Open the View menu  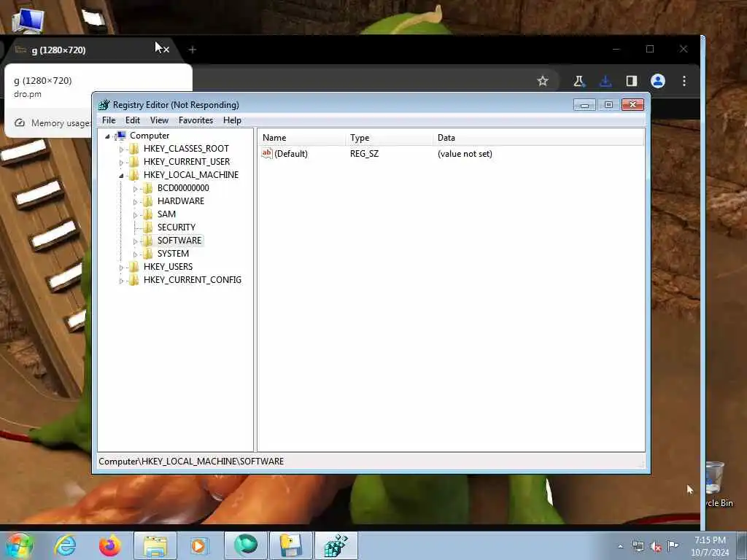coord(159,120)
